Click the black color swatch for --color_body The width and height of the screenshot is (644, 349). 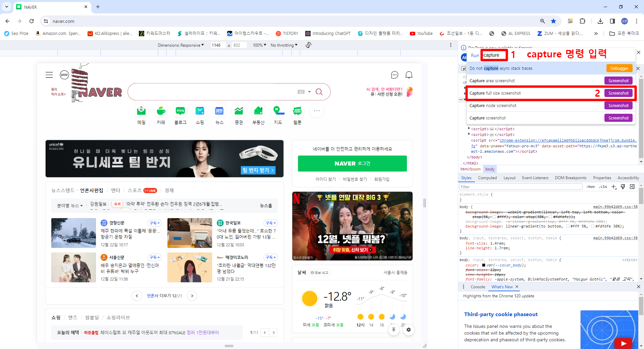point(484,265)
